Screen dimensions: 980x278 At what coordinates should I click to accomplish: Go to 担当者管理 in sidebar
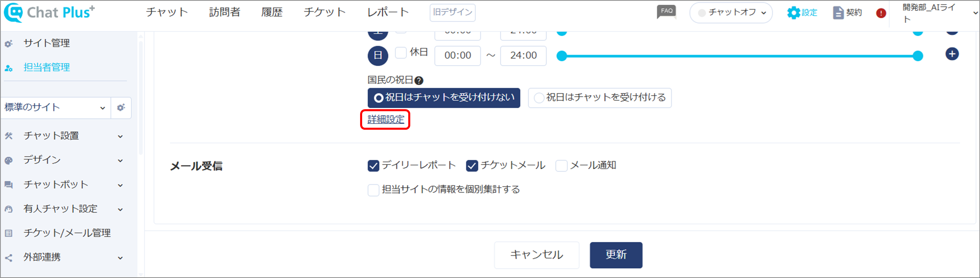click(x=47, y=67)
